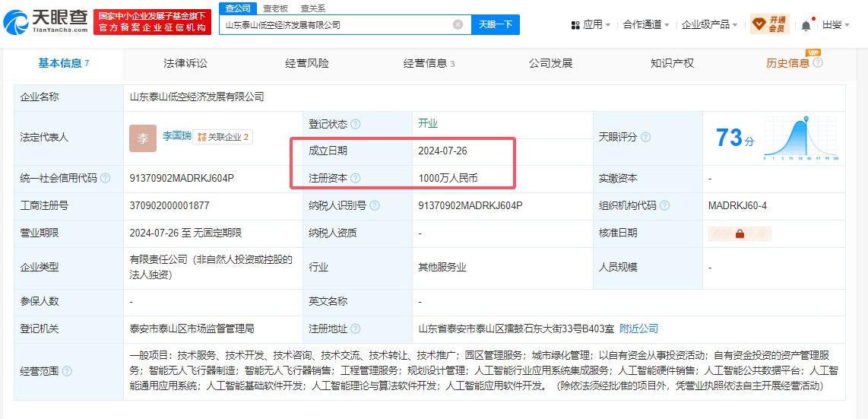Open the 经营风险 tab
This screenshot has width=868, height=419.
[x=307, y=63]
